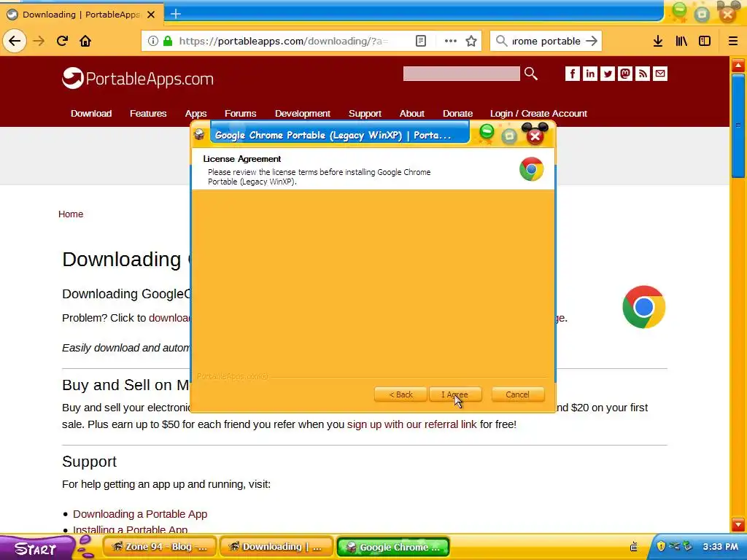Minimize the installer dialog window
Viewport: 747px width, 560px height.
(487, 133)
